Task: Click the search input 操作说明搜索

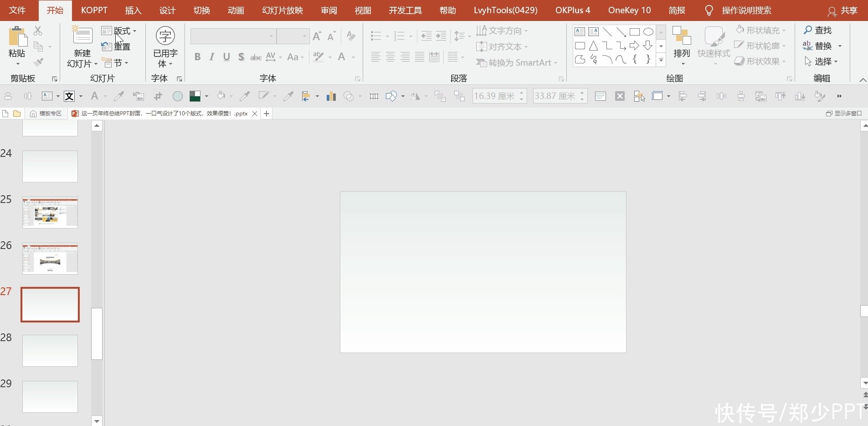Action: tap(746, 10)
